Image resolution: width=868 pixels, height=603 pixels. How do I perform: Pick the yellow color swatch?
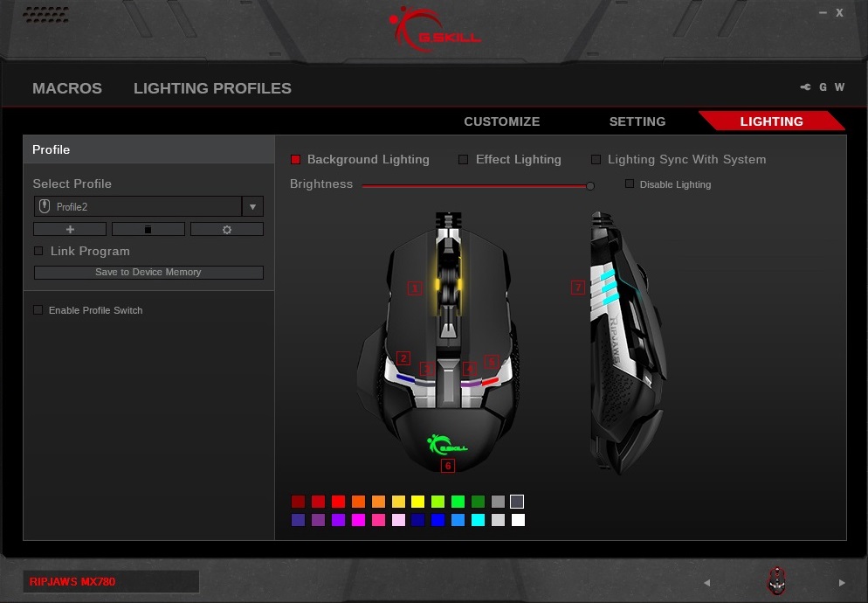pos(418,502)
